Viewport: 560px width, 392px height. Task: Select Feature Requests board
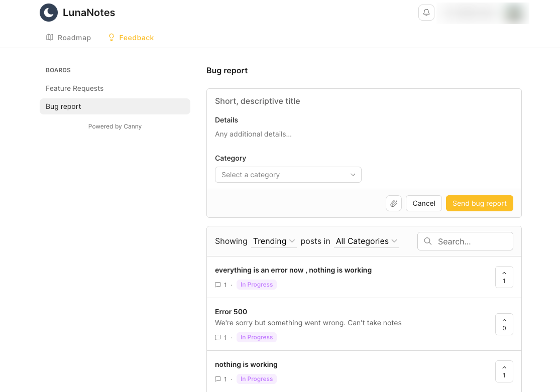point(74,88)
